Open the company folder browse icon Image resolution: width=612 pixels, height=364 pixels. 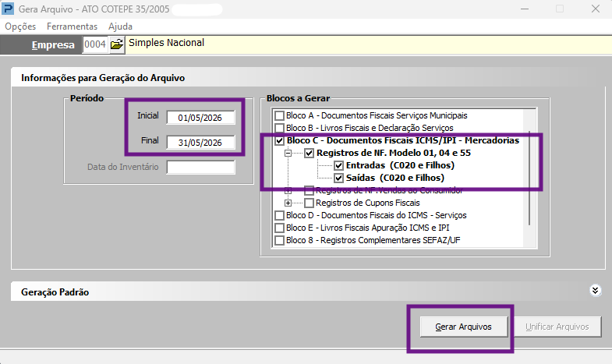click(x=117, y=44)
